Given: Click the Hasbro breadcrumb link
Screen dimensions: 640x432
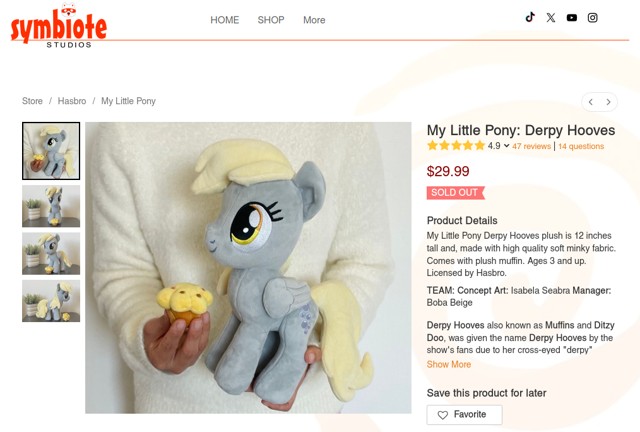Looking at the screenshot, I should click(72, 101).
